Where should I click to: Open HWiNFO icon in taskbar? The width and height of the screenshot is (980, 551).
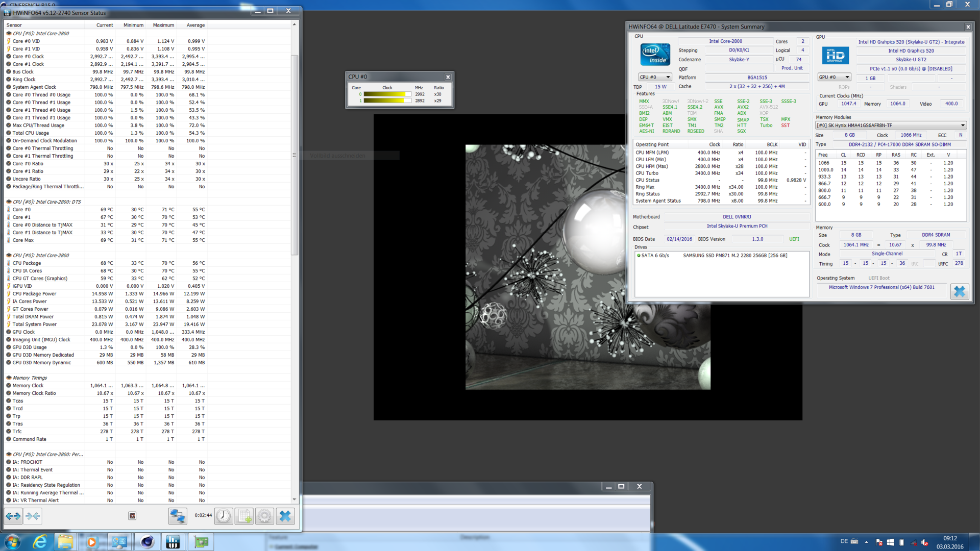coord(173,542)
